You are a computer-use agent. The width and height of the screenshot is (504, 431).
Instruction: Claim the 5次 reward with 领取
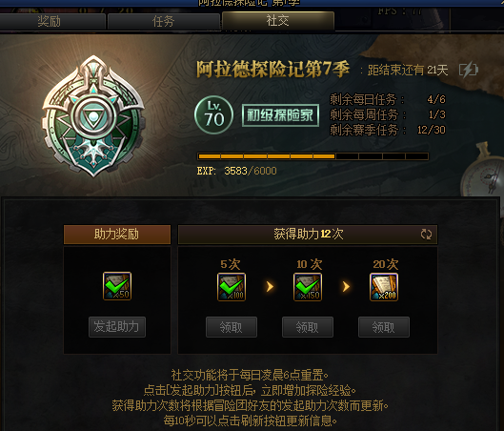[x=232, y=327]
